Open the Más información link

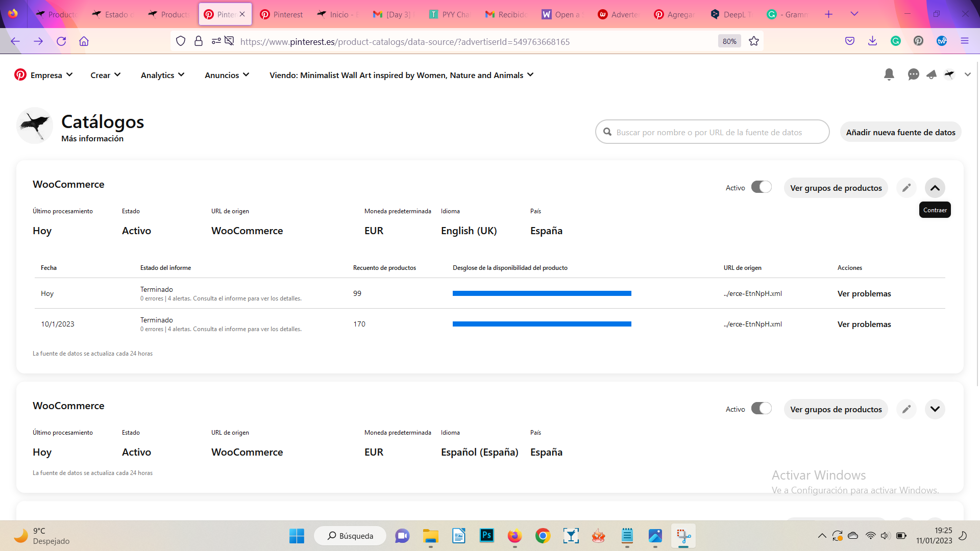tap(92, 139)
